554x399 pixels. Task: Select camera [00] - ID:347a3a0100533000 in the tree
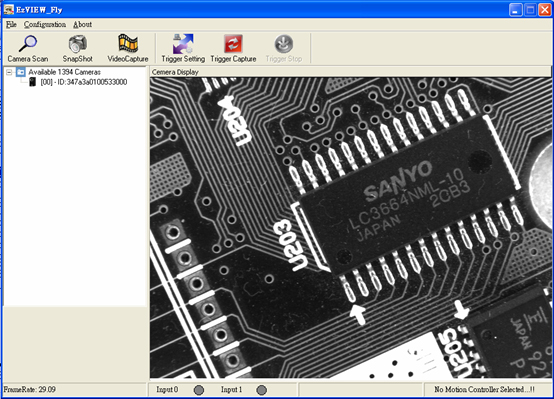coord(84,82)
